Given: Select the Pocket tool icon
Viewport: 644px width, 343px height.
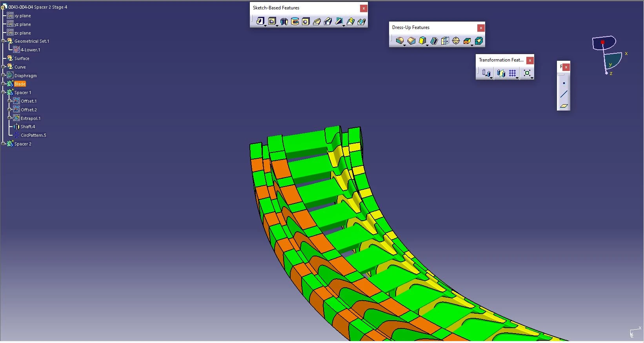Looking at the screenshot, I should point(272,21).
